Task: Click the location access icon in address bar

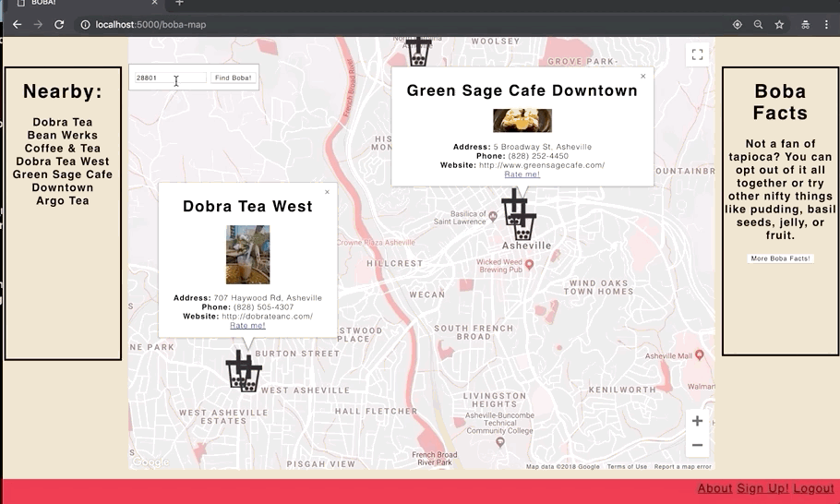Action: pos(738,25)
